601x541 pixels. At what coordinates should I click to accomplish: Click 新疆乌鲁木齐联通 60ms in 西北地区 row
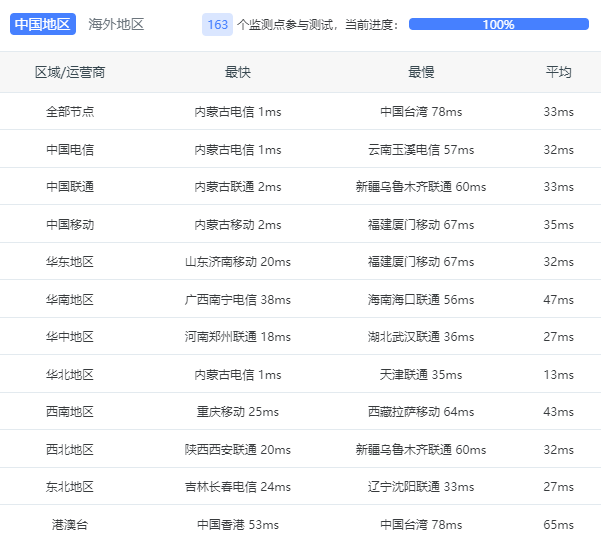421,449
